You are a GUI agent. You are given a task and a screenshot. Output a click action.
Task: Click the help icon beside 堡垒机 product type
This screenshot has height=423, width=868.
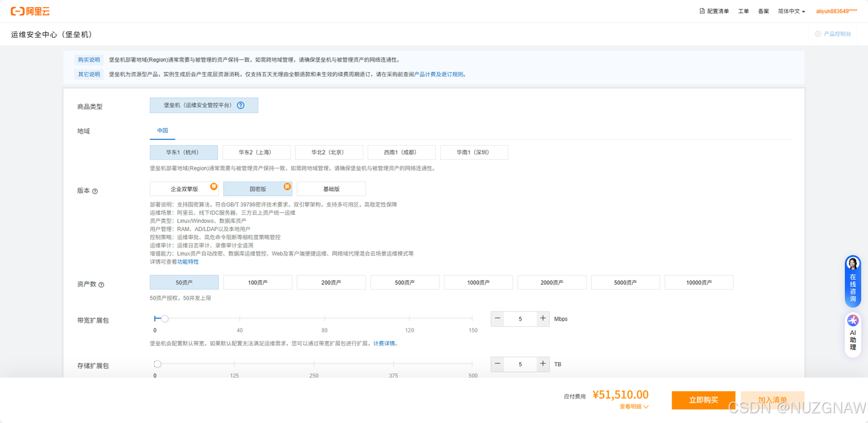240,105
